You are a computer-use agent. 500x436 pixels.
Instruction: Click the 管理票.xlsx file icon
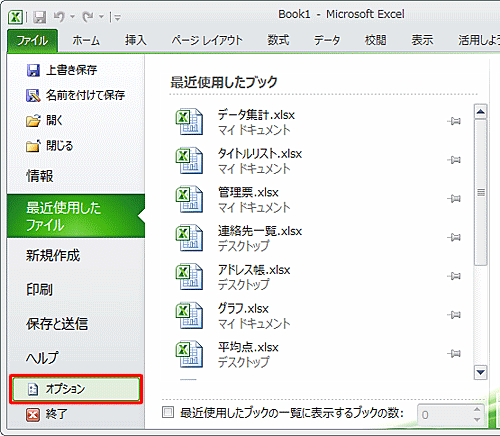pyautogui.click(x=189, y=199)
